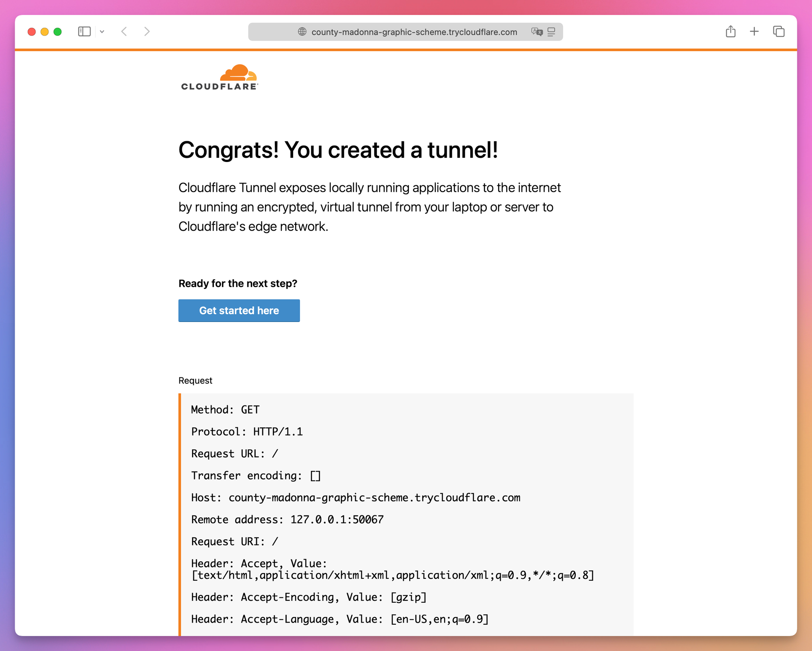
Task: Click 'Header: Accept, Value:' line
Action: (259, 564)
